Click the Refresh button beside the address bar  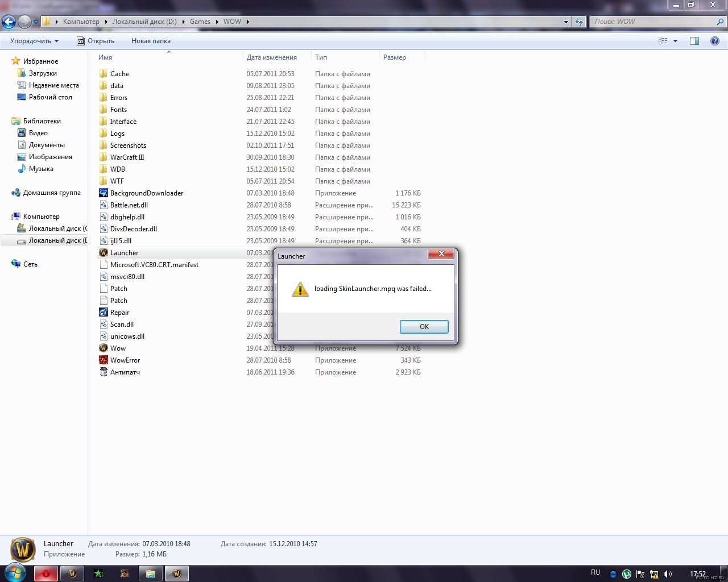[579, 22]
